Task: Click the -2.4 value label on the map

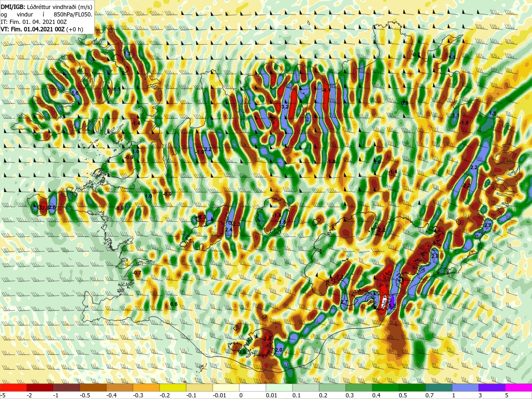Action: coord(267,338)
